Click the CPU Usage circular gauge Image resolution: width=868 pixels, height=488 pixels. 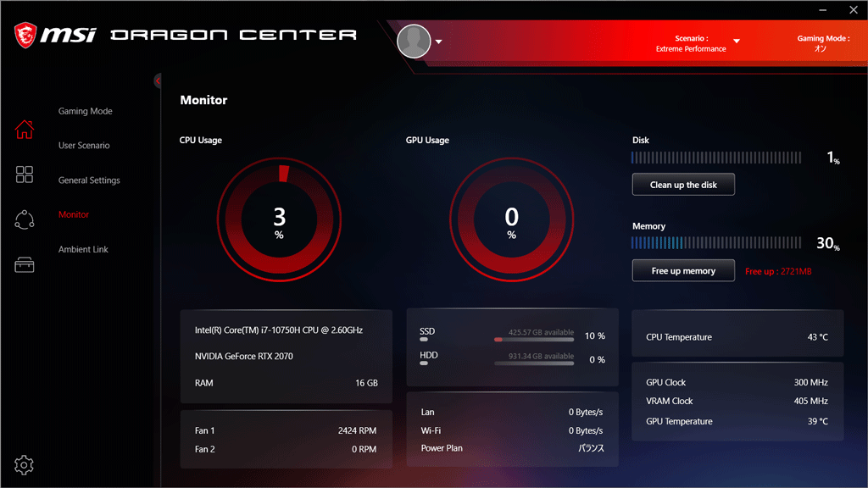point(279,219)
